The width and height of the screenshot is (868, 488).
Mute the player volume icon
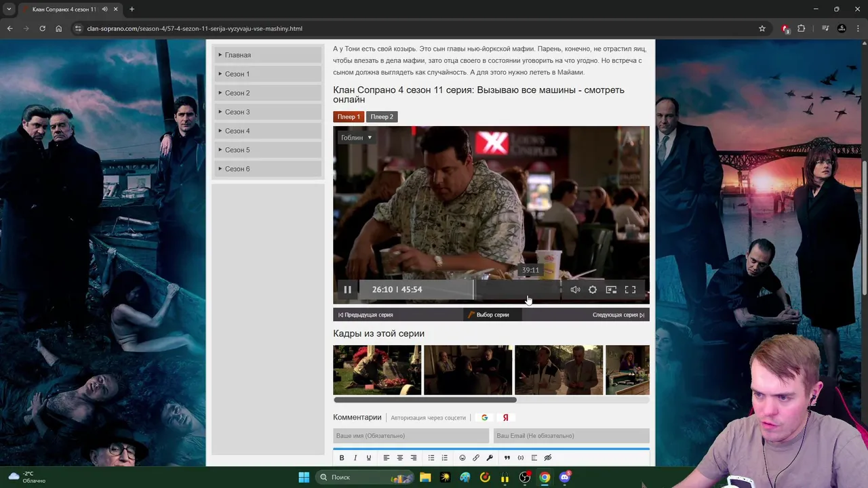(x=575, y=289)
